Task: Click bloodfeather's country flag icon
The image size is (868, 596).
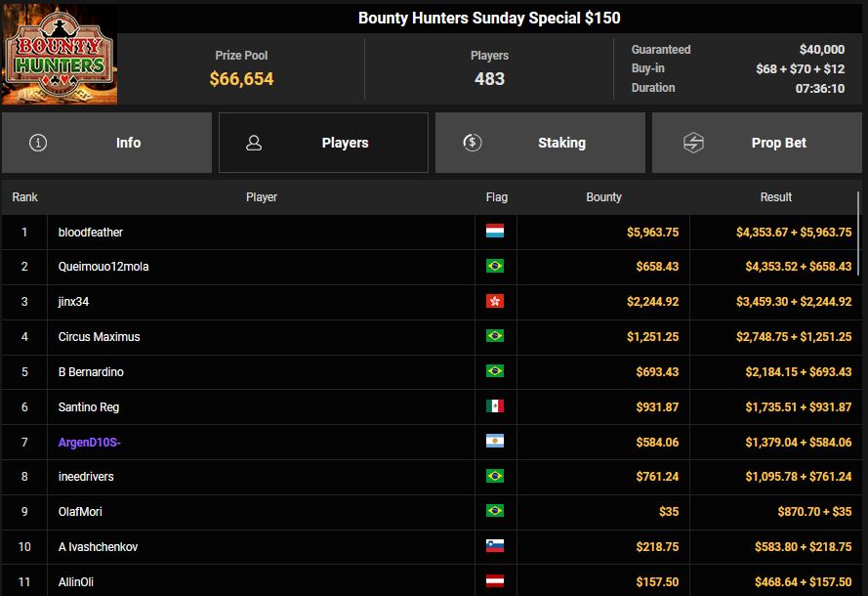Action: 495,233
